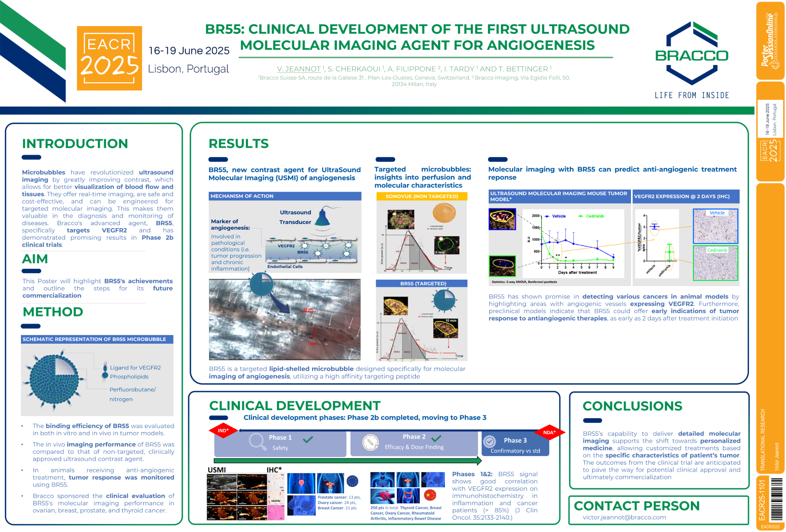Click the Bracco hexagon logo
This screenshot has width=786, height=532.
pos(692,53)
